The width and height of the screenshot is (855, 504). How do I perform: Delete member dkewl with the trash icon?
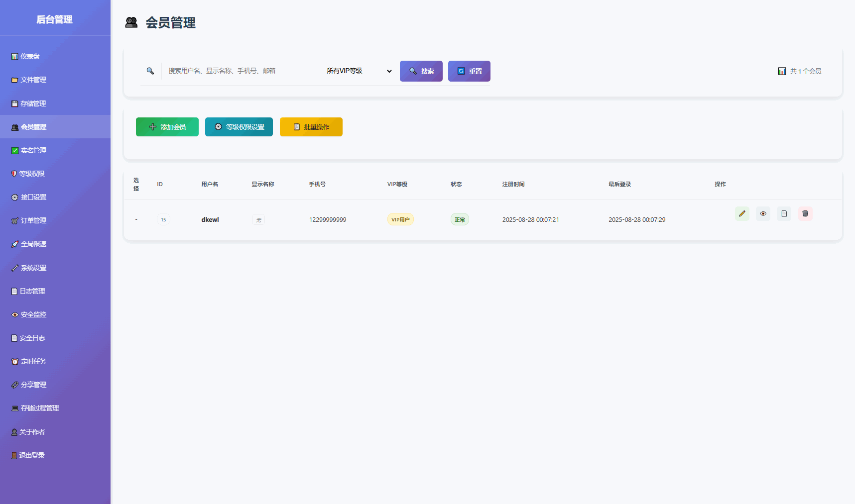pyautogui.click(x=805, y=214)
